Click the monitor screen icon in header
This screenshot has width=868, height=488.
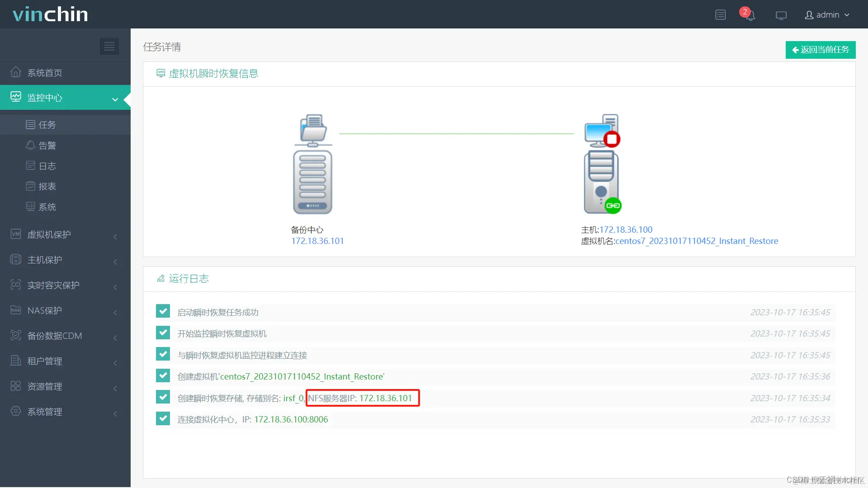pos(781,15)
